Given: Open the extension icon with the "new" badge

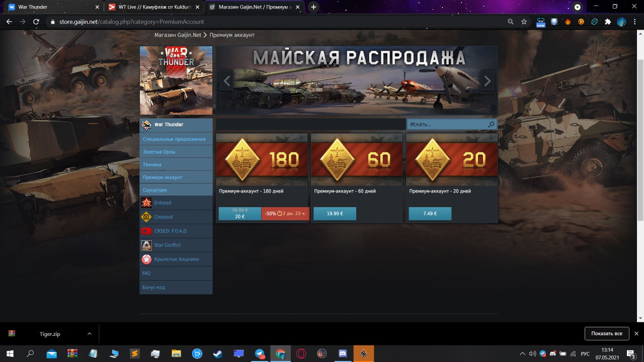Looking at the screenshot, I should click(x=541, y=22).
